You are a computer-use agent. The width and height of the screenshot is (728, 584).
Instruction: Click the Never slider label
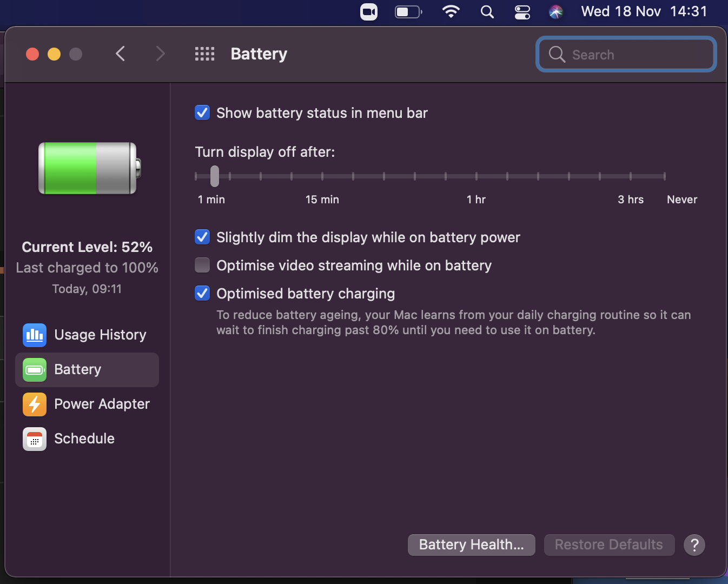pyautogui.click(x=682, y=200)
